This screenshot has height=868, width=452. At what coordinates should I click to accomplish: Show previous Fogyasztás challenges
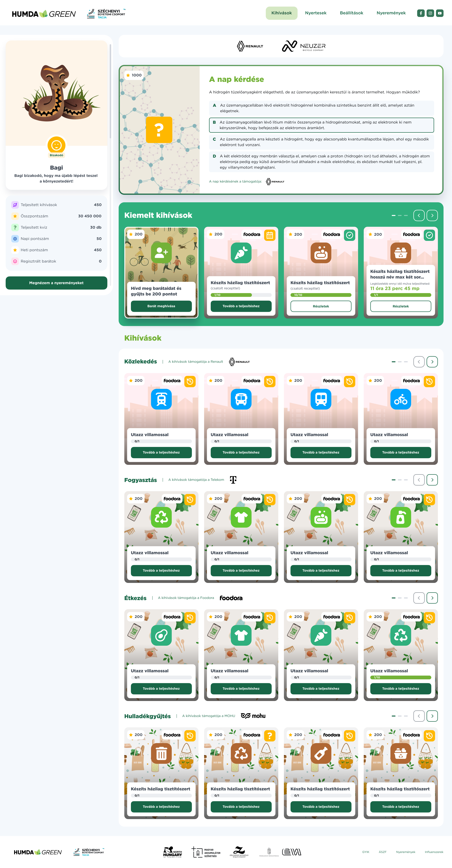click(x=419, y=480)
